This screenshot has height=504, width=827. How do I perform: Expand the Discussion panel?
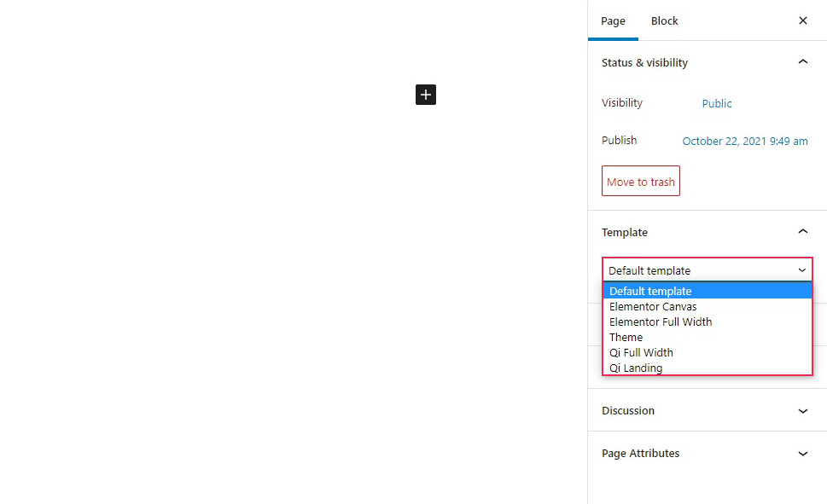[x=802, y=410]
